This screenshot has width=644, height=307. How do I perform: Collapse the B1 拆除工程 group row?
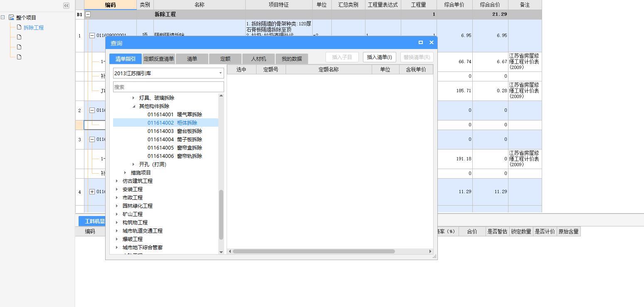(88, 14)
